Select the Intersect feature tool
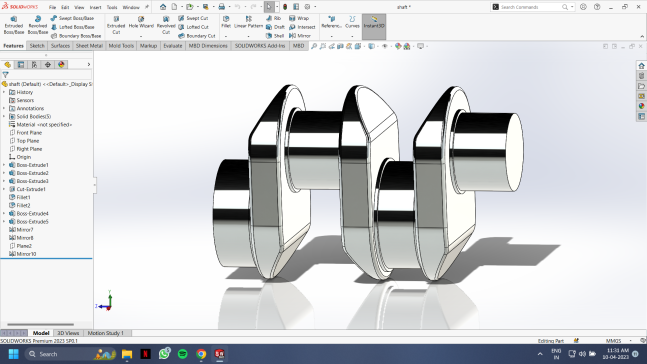This screenshot has width=647, height=364. coord(302,27)
